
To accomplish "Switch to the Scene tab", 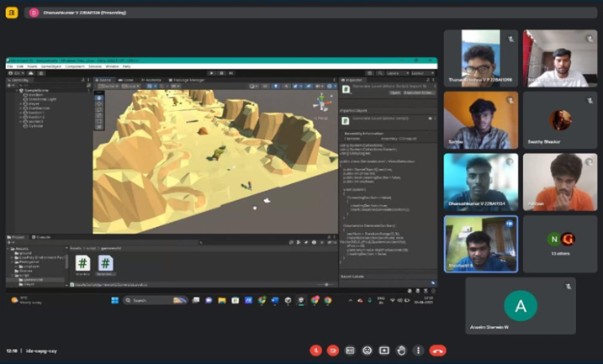I will pos(103,80).
